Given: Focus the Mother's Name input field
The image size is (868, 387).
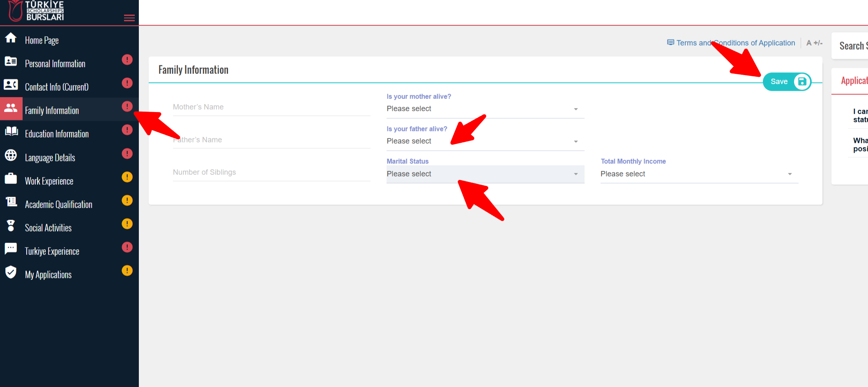Looking at the screenshot, I should tap(271, 107).
